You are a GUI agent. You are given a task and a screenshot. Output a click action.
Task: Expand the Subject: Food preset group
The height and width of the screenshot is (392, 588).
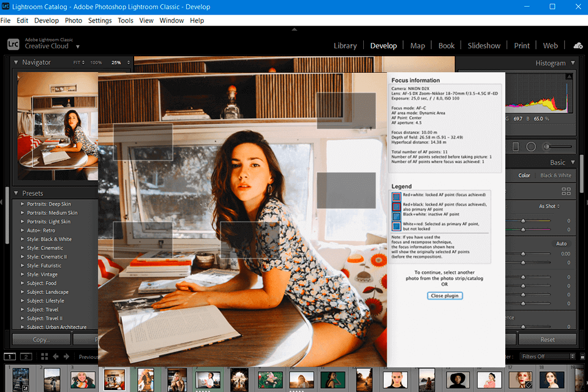[22, 283]
